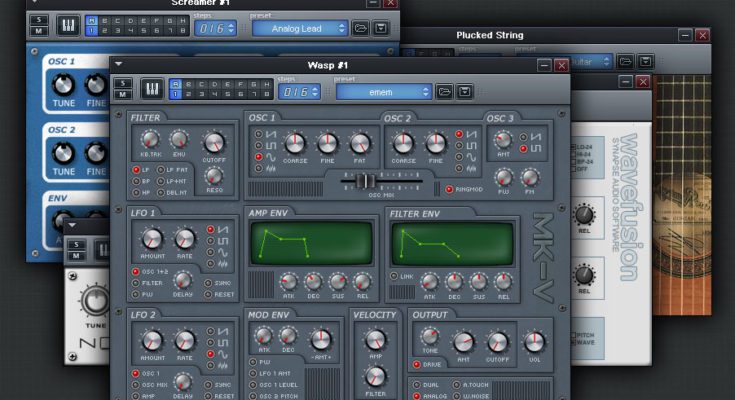Click the OSC MIX slider handle
735x400 pixels.
366,181
